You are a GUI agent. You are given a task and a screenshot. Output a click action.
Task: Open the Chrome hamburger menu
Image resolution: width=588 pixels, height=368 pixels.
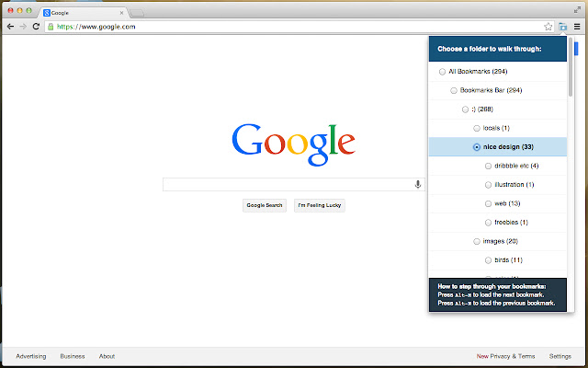point(577,27)
